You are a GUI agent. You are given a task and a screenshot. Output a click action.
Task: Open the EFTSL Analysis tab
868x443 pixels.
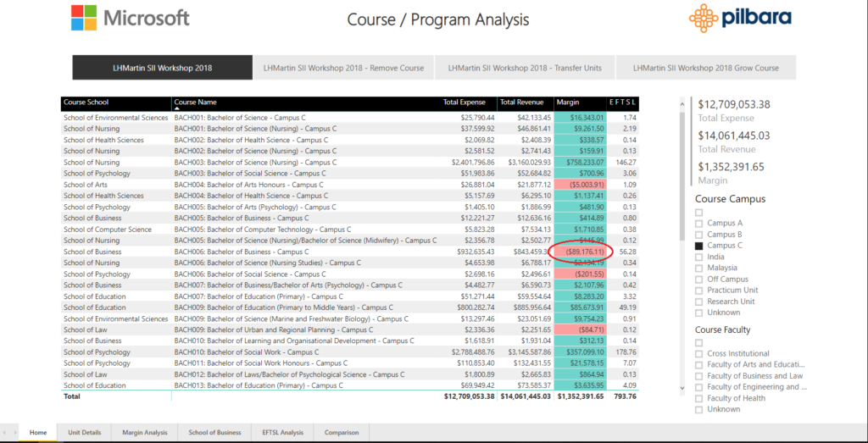tap(283, 433)
